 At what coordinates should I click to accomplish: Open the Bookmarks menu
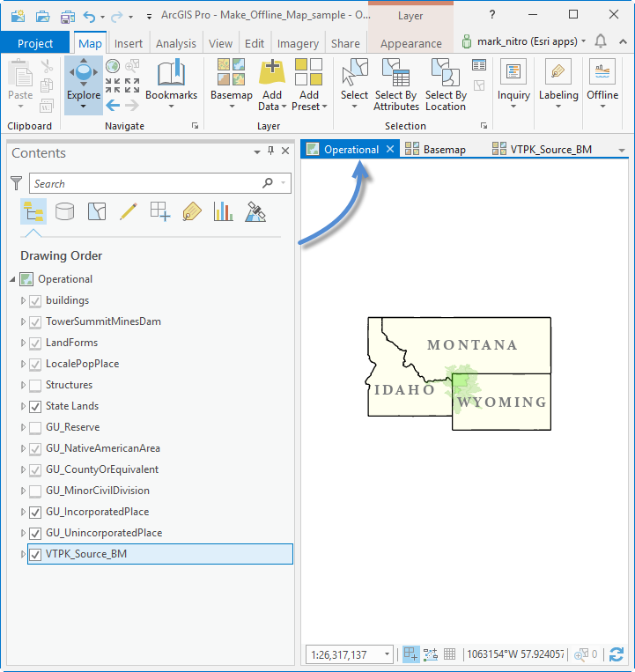[x=171, y=85]
